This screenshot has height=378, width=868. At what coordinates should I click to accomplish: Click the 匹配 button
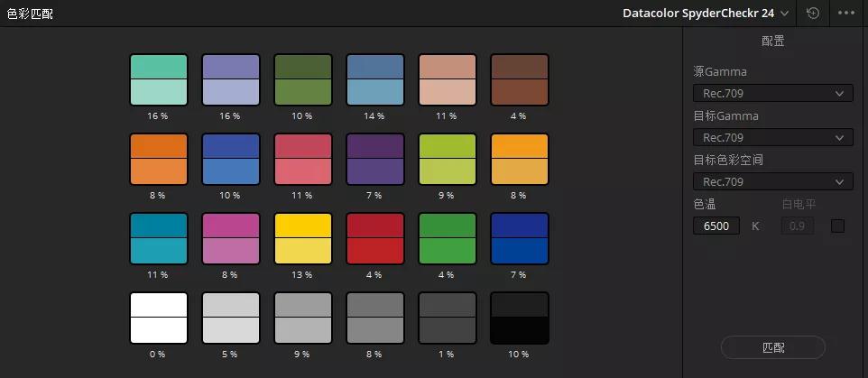(772, 347)
